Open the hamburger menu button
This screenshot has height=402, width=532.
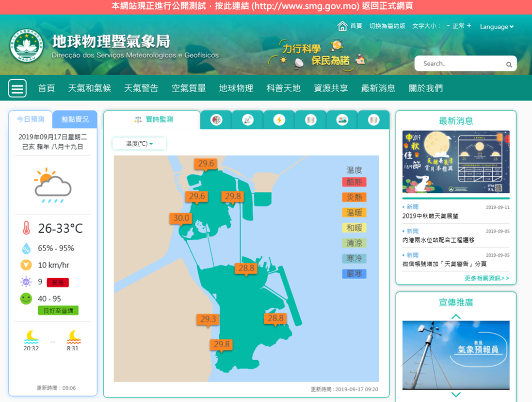coord(17,88)
